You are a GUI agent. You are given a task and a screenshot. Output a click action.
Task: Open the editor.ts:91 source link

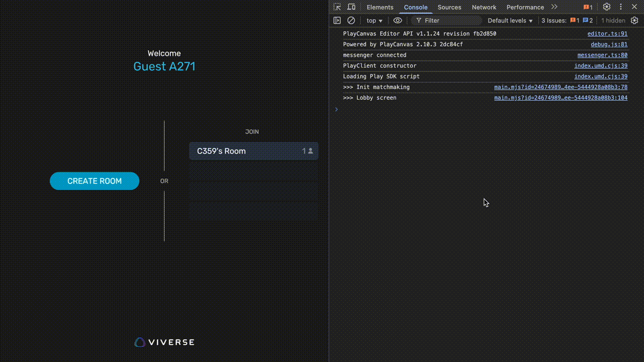[607, 34]
